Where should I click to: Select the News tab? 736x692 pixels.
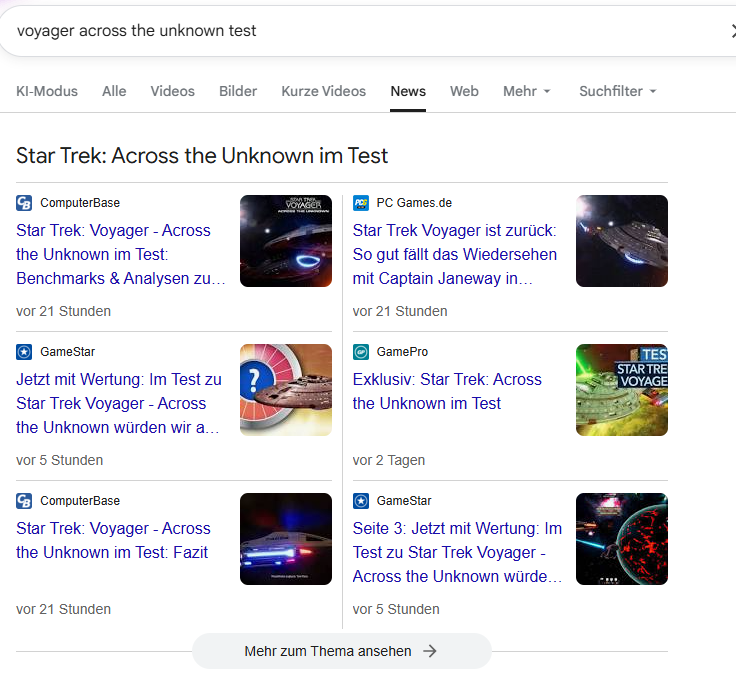point(408,91)
